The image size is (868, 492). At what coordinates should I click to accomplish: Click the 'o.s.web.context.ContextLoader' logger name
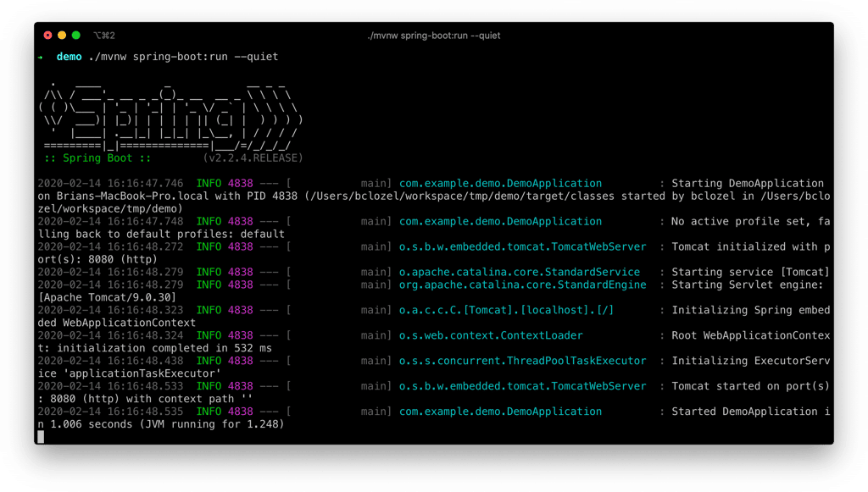tap(491, 336)
